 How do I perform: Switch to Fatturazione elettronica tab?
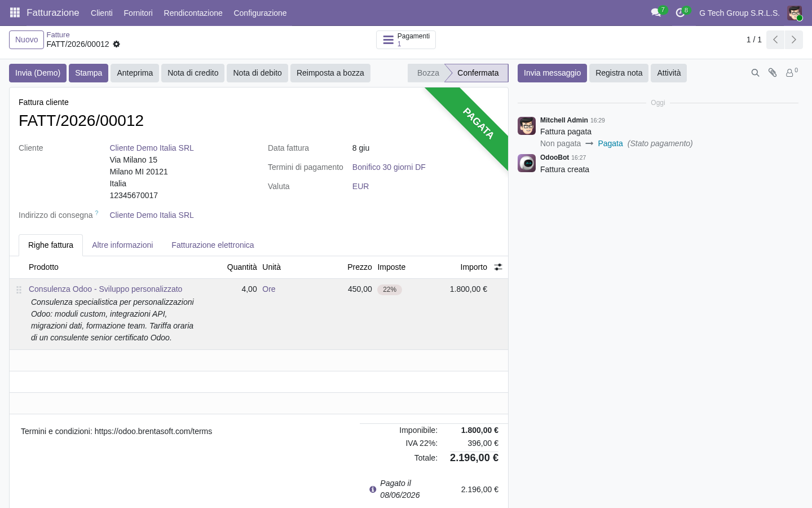point(213,245)
